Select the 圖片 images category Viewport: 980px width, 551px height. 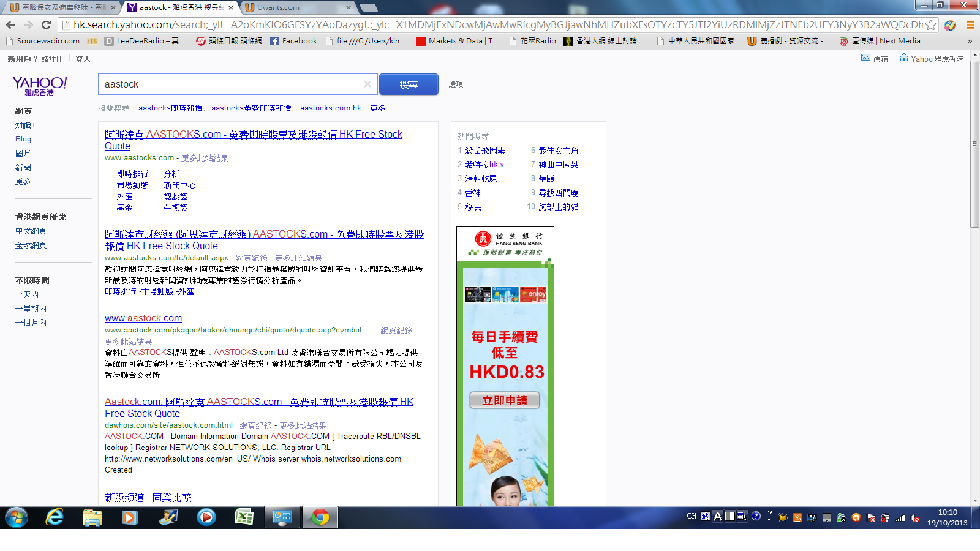click(23, 153)
